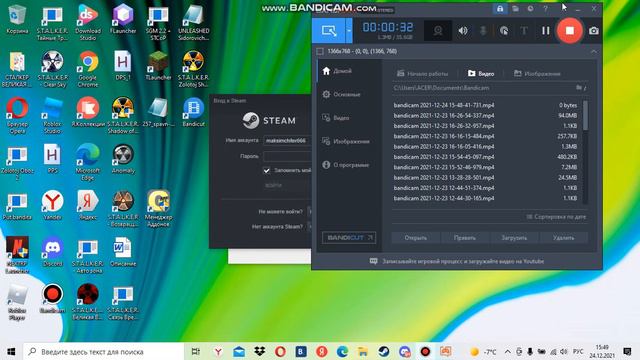Open Anomaly desktop icon
This screenshot has width=640, height=360.
click(123, 159)
